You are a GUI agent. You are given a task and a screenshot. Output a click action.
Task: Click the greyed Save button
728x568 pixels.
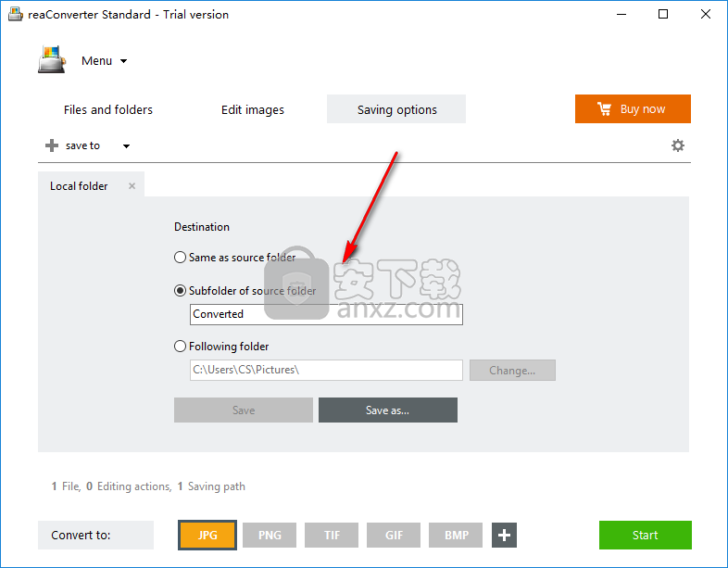coord(244,410)
